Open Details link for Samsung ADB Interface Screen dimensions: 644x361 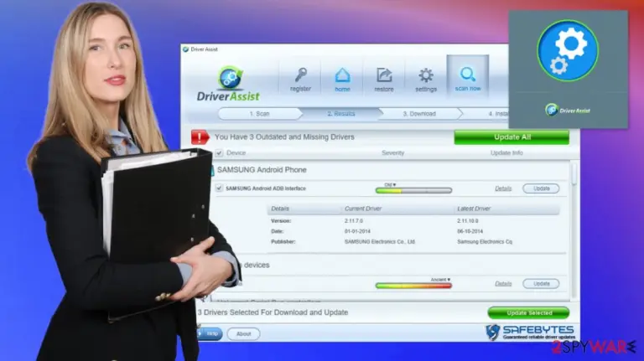503,188
